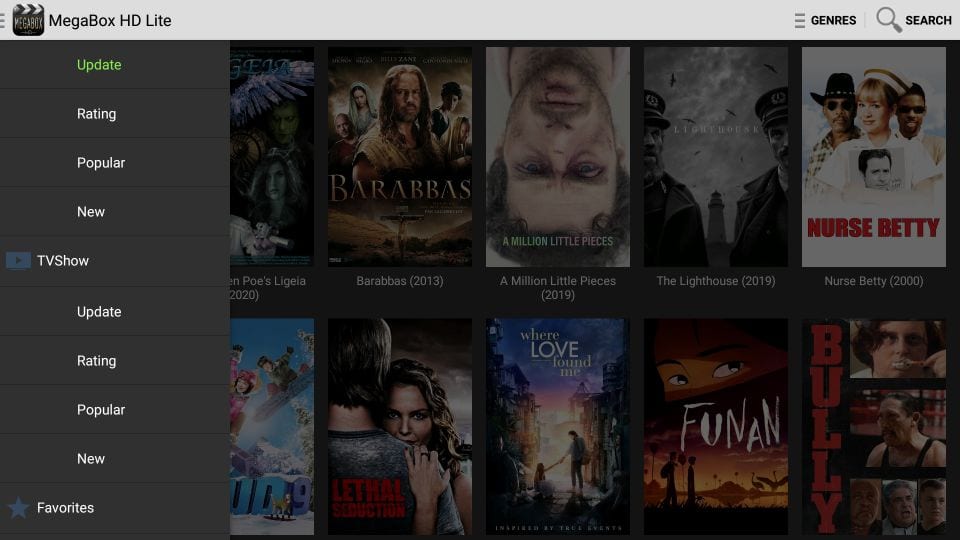Viewport: 960px width, 540px height.
Task: Click the TVShow play icon
Action: (x=18, y=261)
